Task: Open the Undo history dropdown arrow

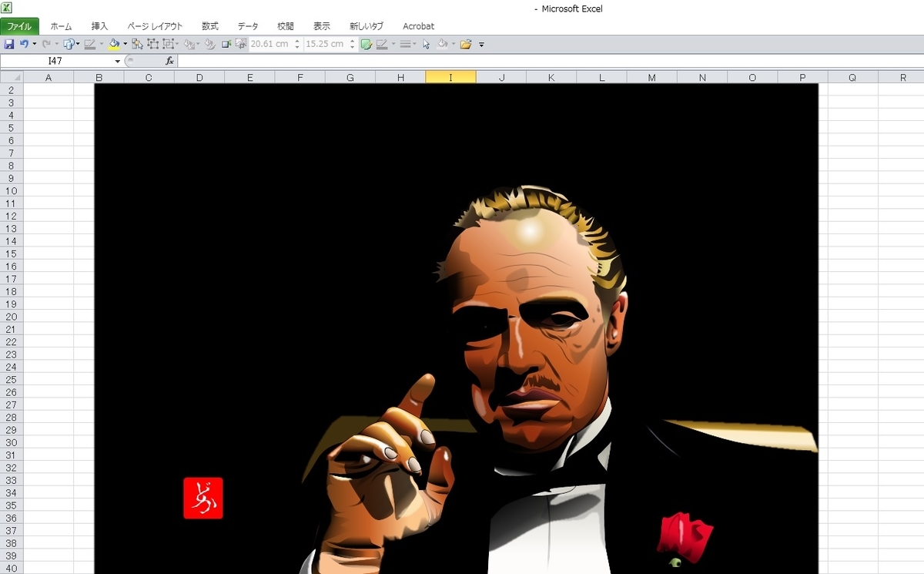Action: click(x=34, y=44)
